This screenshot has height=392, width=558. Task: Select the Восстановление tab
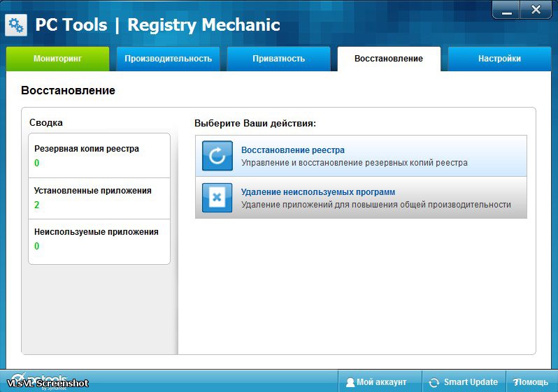coord(389,59)
